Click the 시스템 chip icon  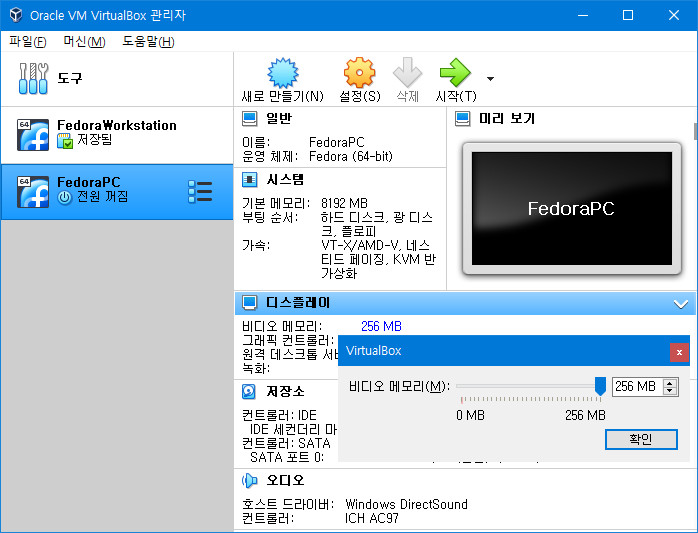pos(249,179)
